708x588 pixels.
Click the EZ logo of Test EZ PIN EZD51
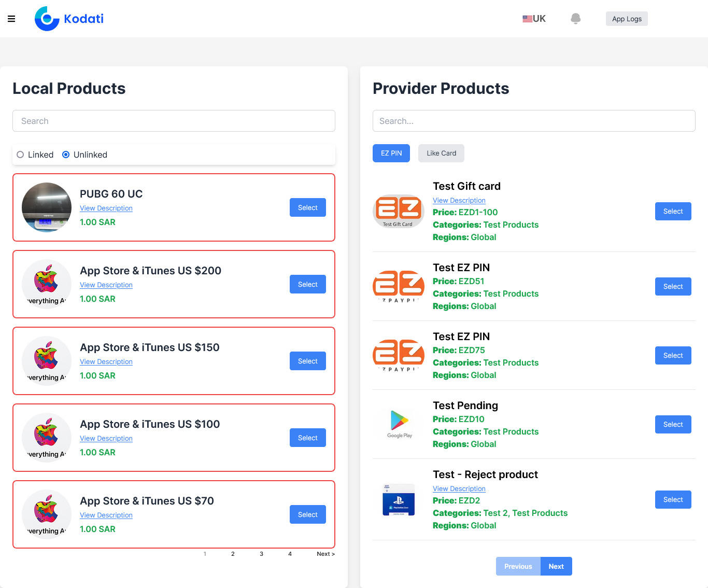[399, 286]
